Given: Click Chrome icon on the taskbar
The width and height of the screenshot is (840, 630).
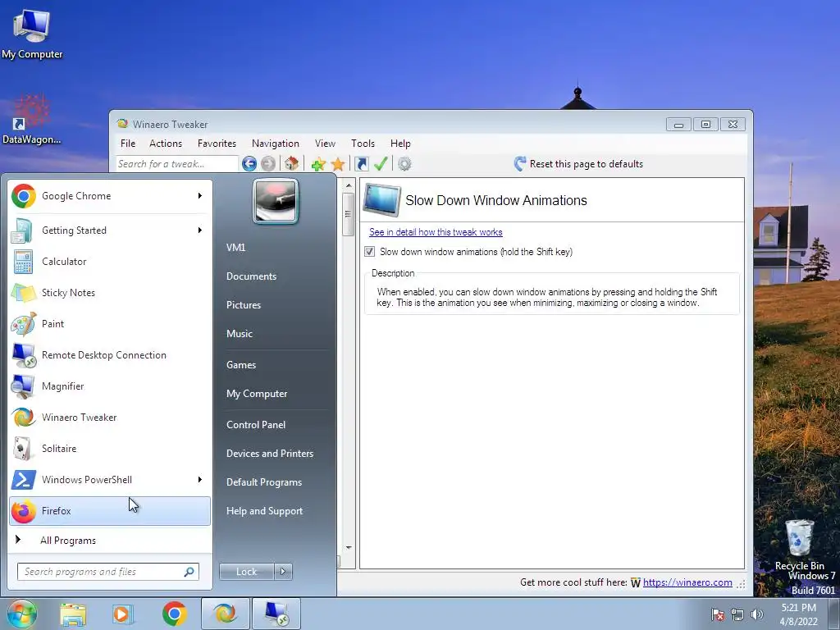Looking at the screenshot, I should (x=174, y=614).
